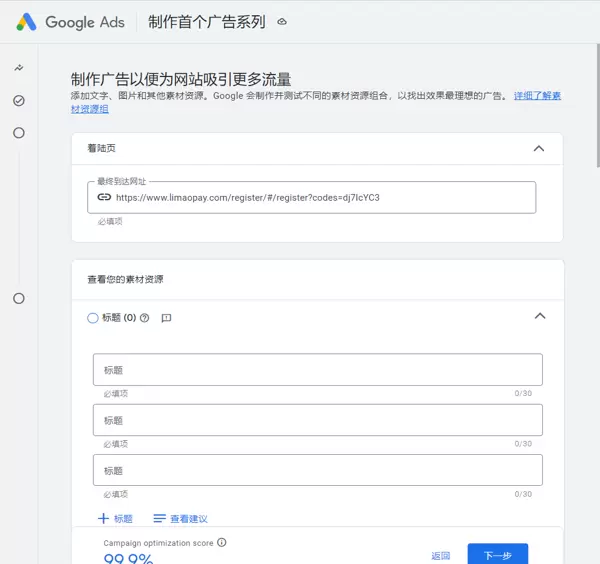Click the + 标题 add headline button
Viewport: 600px width, 564px height.
pyautogui.click(x=115, y=519)
